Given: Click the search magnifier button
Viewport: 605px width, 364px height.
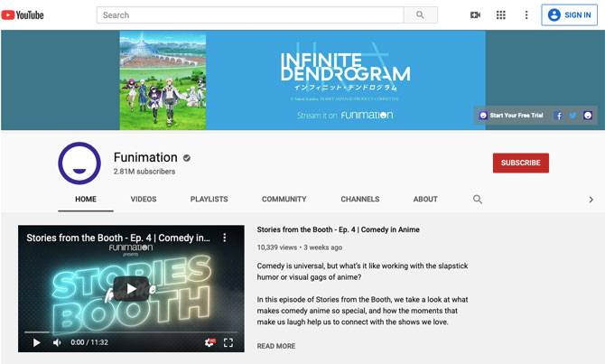Looking at the screenshot, I should [x=421, y=15].
